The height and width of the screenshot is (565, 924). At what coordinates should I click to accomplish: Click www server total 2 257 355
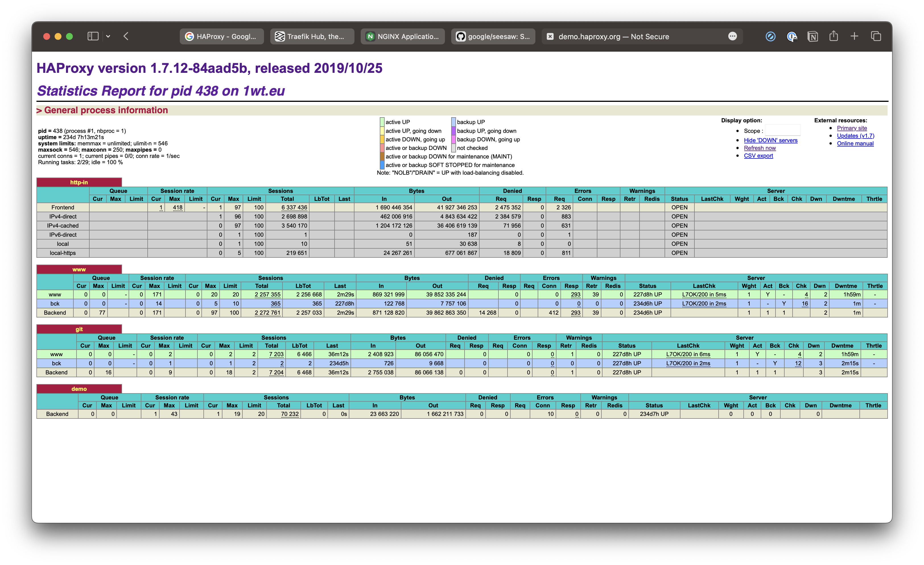point(267,294)
